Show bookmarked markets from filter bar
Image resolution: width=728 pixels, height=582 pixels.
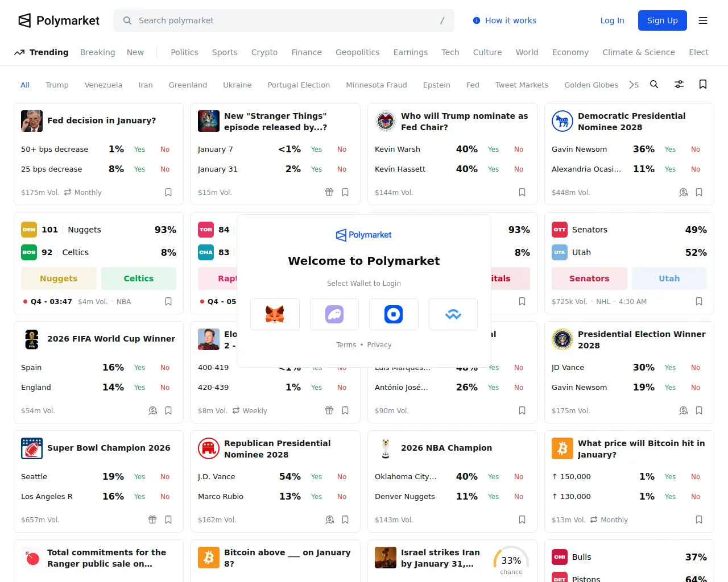[x=703, y=84]
